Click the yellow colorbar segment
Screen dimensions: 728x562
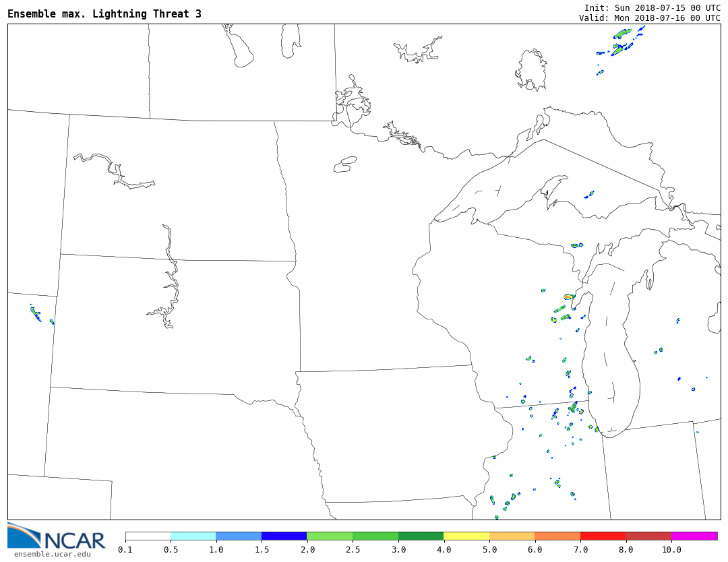tap(466, 536)
